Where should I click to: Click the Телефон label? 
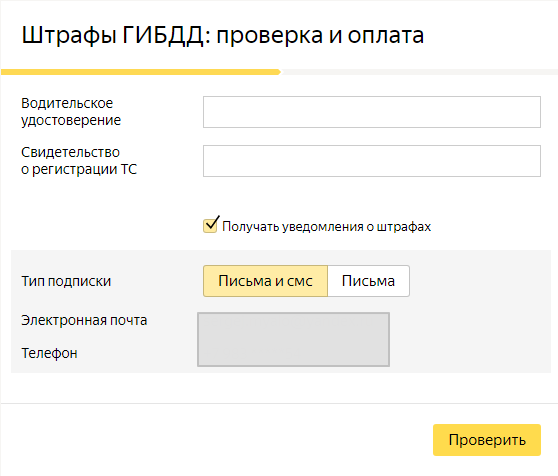pos(49,353)
